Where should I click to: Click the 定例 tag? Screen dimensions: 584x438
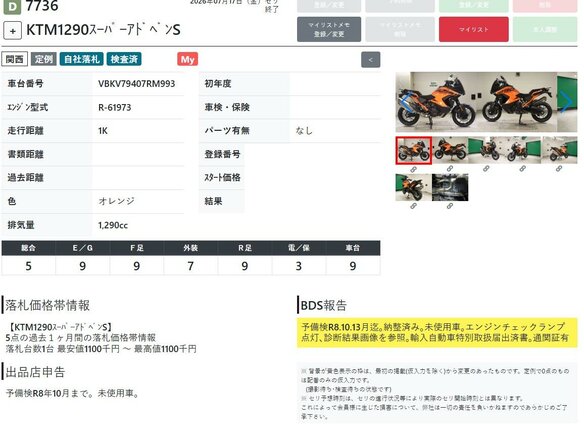(x=44, y=59)
